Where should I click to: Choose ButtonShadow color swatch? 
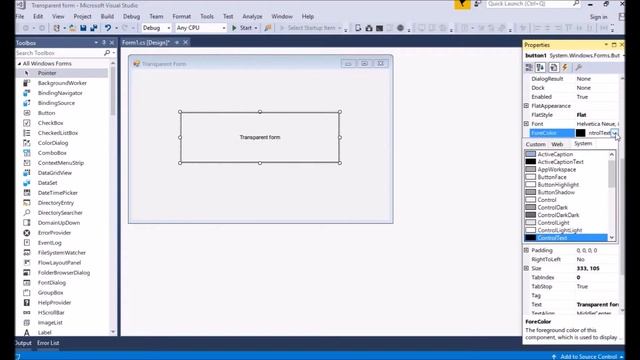(x=530, y=192)
